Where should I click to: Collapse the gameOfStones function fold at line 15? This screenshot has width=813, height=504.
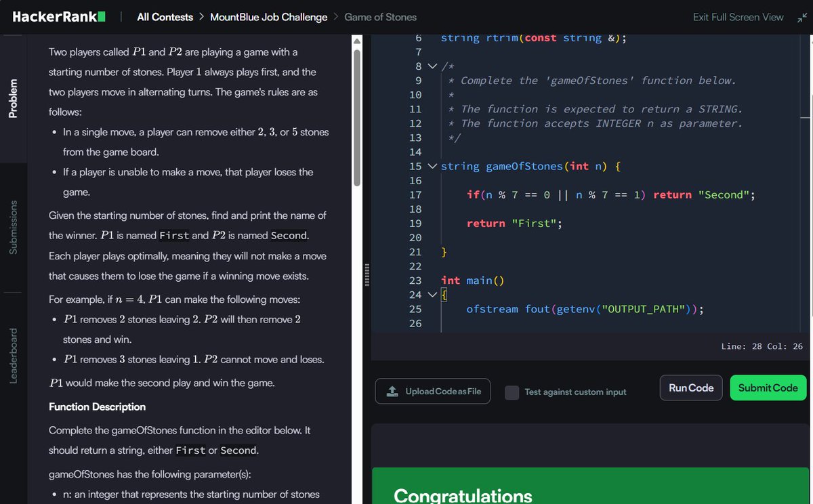[x=433, y=166]
